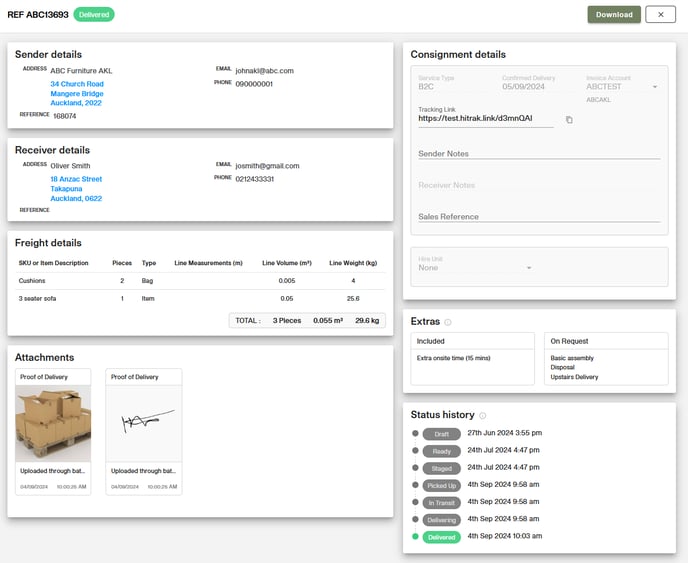Screen dimensions: 688x563
Task: Click the Download button
Action: [x=614, y=14]
